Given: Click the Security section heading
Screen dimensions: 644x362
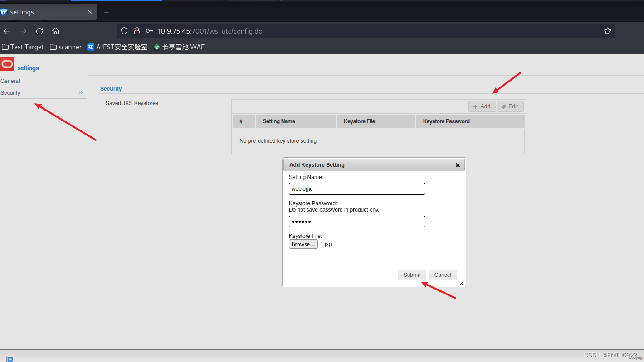Looking at the screenshot, I should (x=111, y=89).
